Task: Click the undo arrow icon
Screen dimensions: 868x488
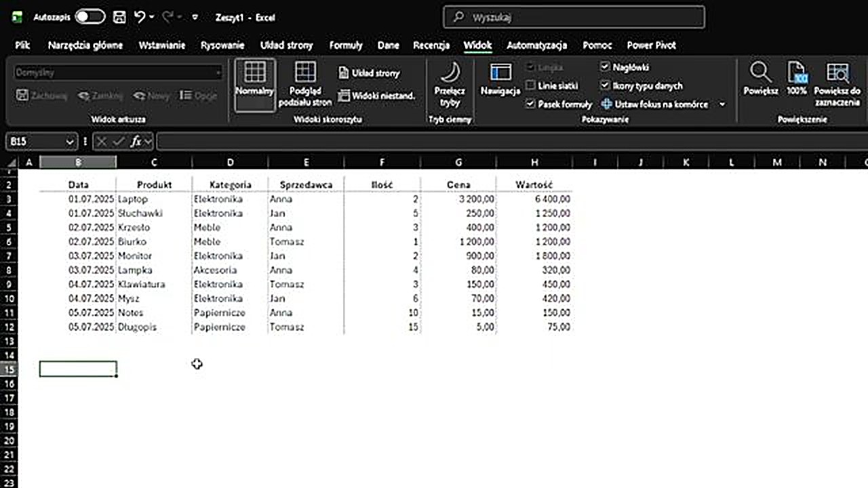Action: click(140, 18)
